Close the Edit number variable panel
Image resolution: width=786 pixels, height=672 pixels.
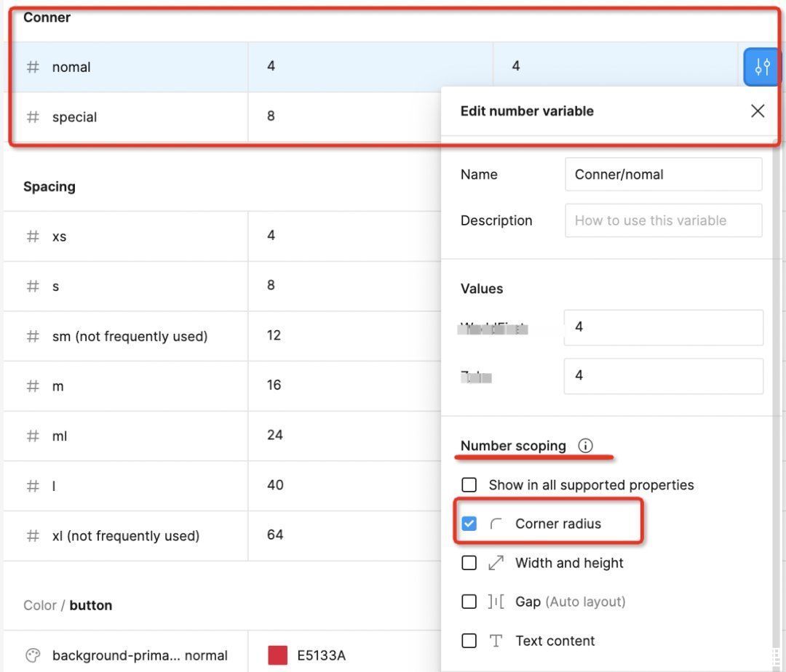[758, 111]
